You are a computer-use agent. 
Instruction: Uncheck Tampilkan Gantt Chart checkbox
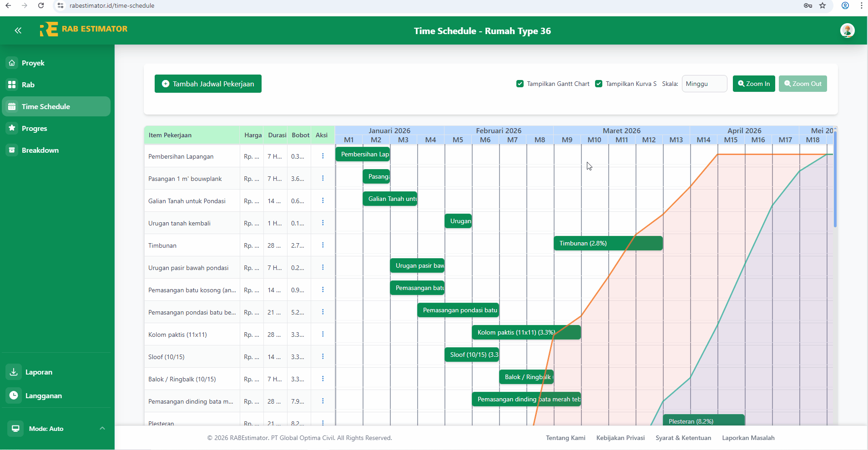pos(520,84)
